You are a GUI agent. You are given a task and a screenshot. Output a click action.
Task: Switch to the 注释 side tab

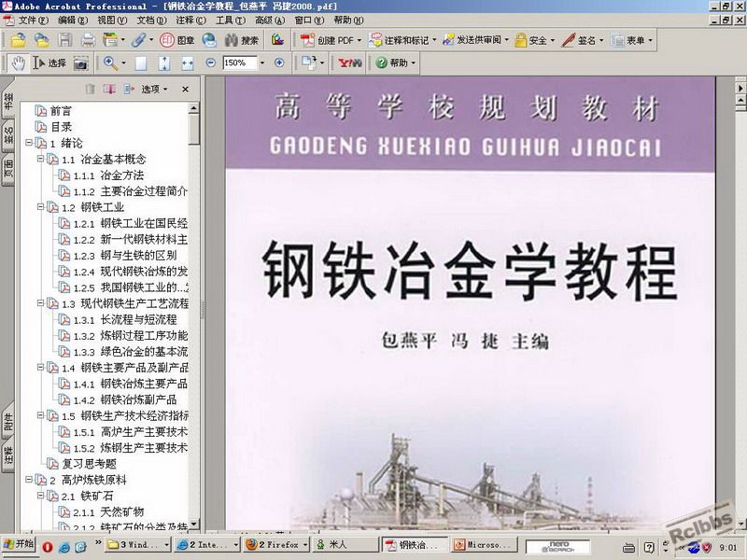[x=8, y=455]
